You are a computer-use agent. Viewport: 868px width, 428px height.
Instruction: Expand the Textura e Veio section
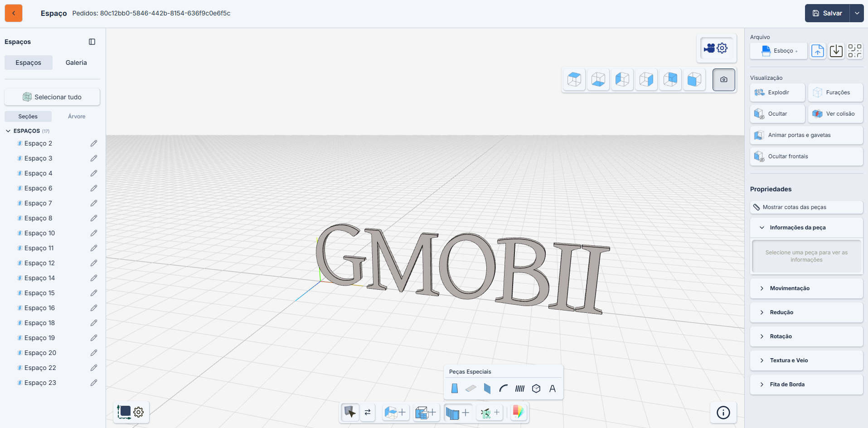click(806, 360)
